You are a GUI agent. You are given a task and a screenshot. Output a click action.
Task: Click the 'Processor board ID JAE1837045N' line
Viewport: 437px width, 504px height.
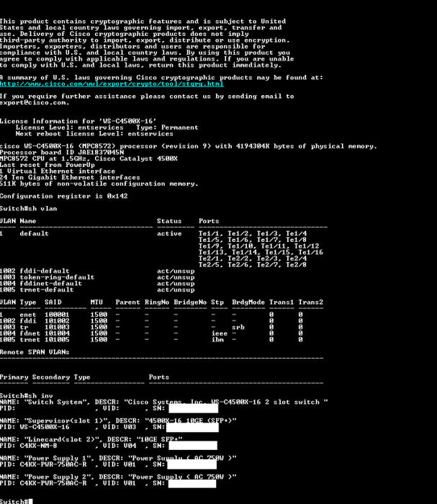coord(62,153)
